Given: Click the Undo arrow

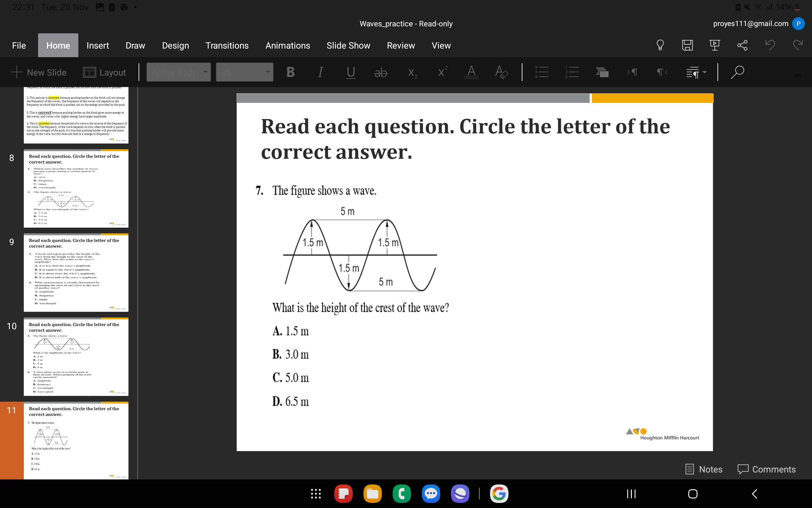Looking at the screenshot, I should [770, 45].
